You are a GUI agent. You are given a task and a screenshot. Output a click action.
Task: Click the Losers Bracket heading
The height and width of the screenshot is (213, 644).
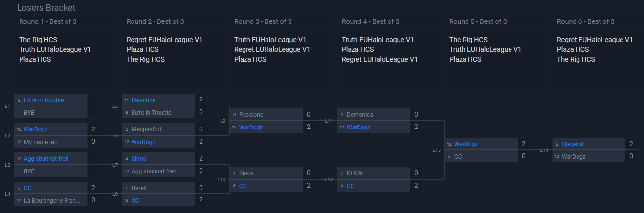(x=46, y=8)
